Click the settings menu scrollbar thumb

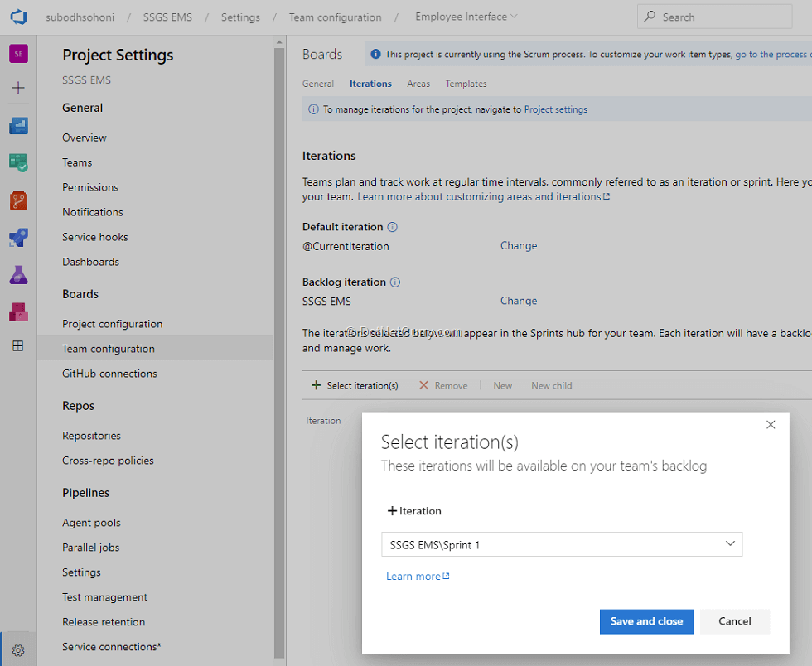point(279,352)
